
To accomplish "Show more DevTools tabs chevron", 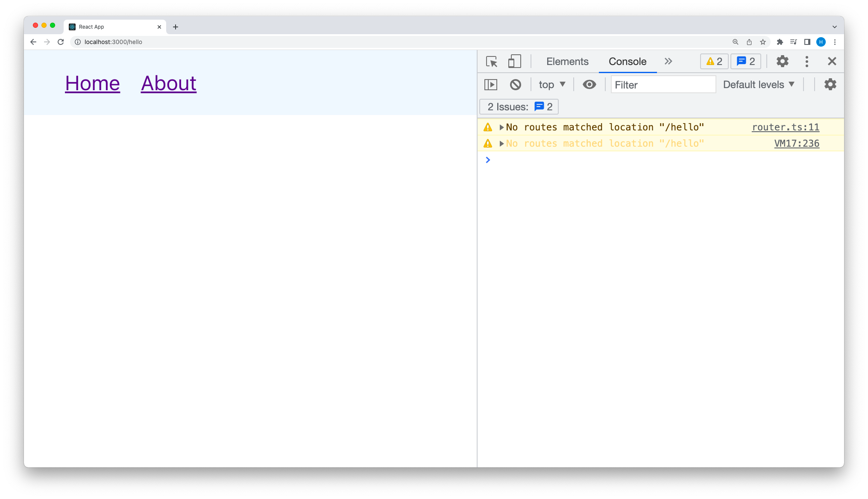I will [668, 62].
